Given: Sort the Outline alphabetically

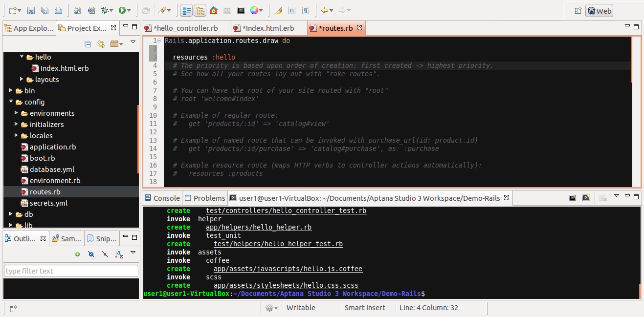Looking at the screenshot, I should click(118, 254).
